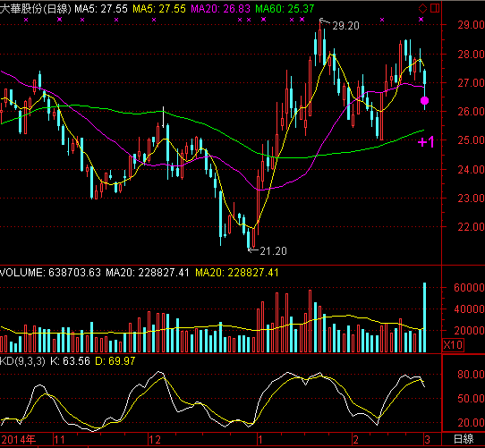This screenshot has width=485, height=448.
Task: Click the last magenta square event marker
Action: pos(421,19)
